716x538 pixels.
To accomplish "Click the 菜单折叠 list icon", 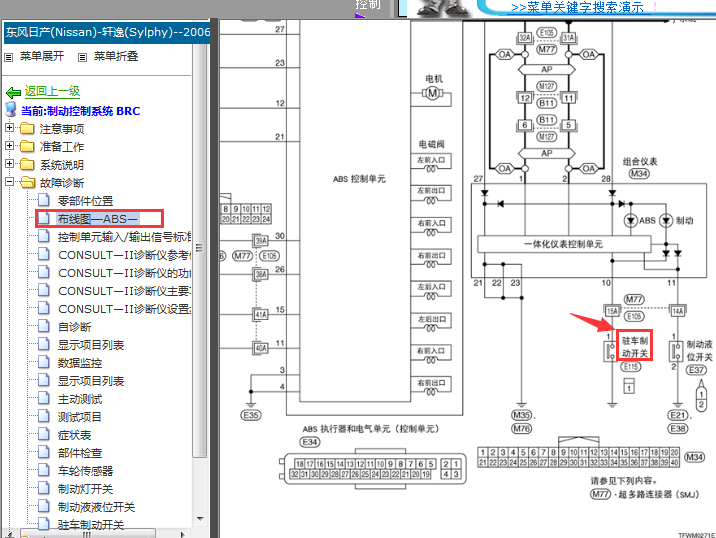I will [x=82, y=58].
